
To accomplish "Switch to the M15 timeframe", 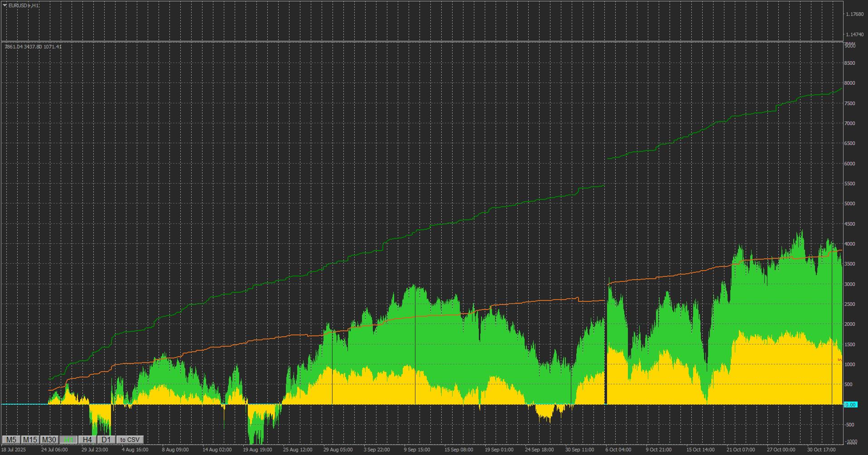I will (x=29, y=440).
